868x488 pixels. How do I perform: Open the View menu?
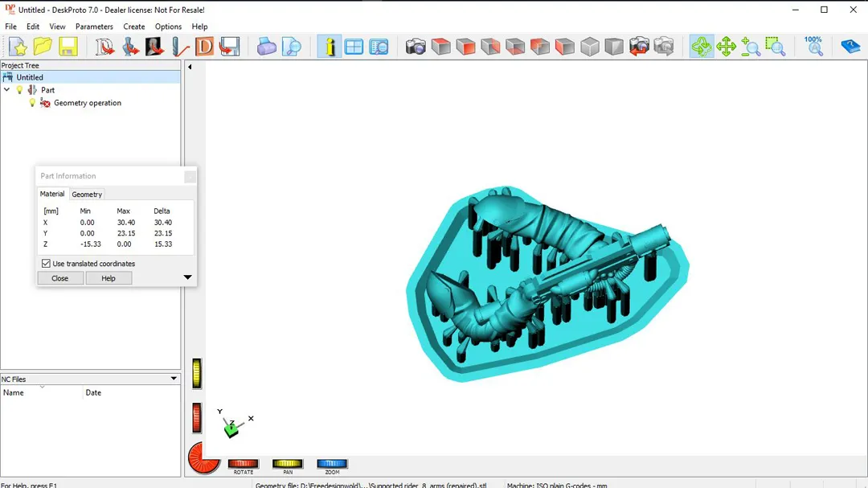(57, 27)
